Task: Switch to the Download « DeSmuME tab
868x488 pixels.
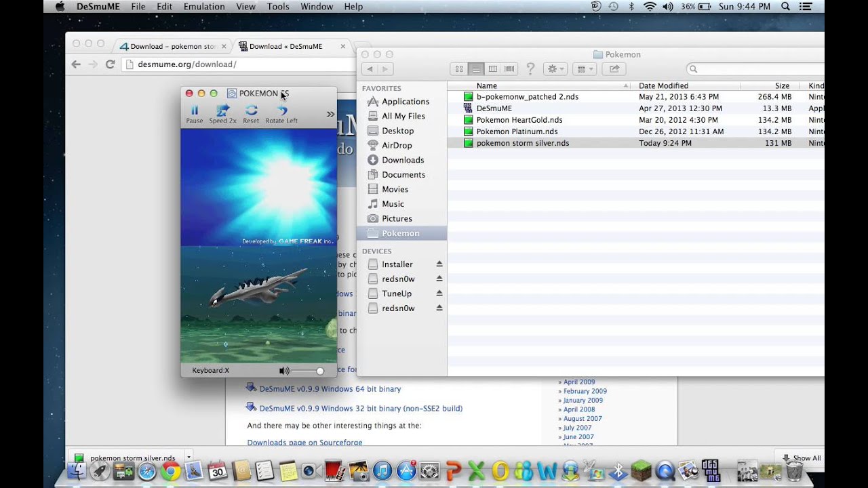Action: pos(292,46)
